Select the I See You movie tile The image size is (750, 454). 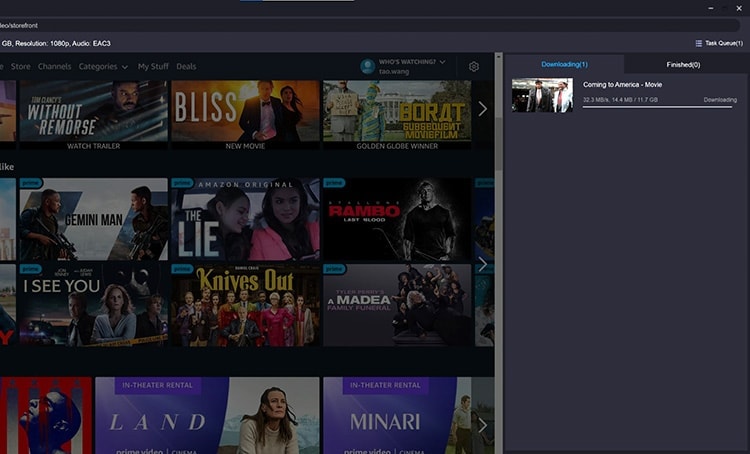tap(94, 305)
